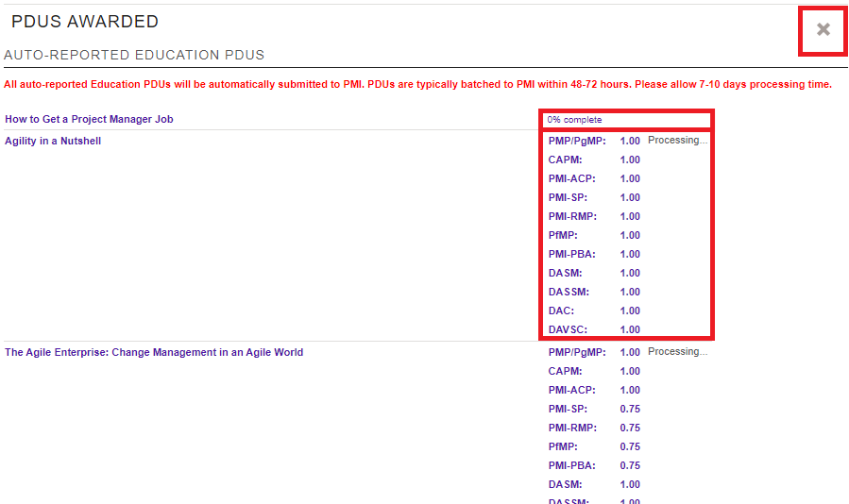The image size is (849, 504).
Task: Click PMI-SP 0.75 value under The Agile Enterprise
Action: click(630, 409)
